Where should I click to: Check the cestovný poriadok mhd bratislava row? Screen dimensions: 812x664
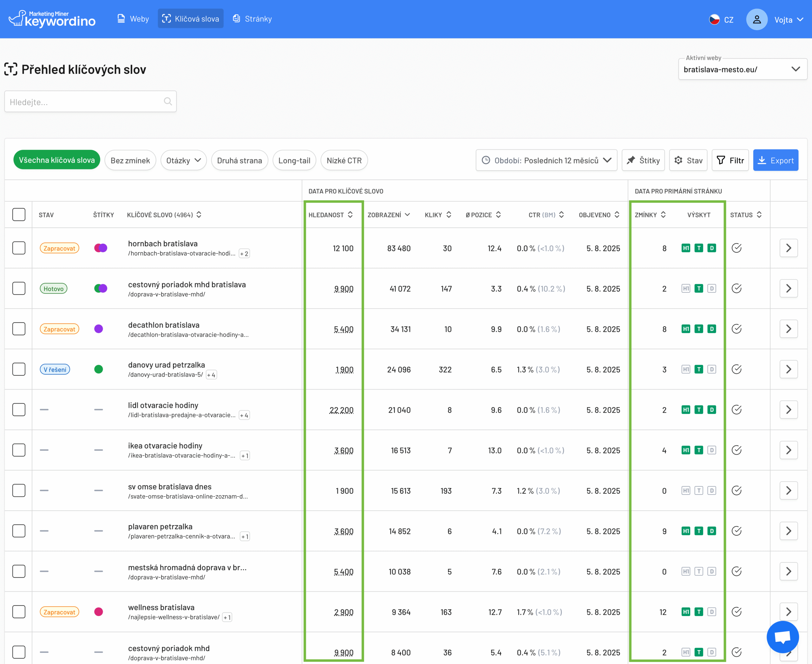[19, 288]
